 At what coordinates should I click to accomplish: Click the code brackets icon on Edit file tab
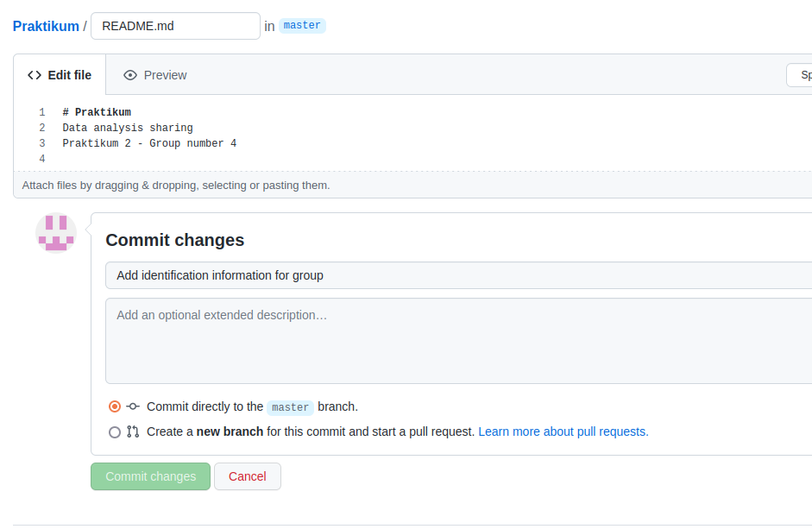click(35, 75)
